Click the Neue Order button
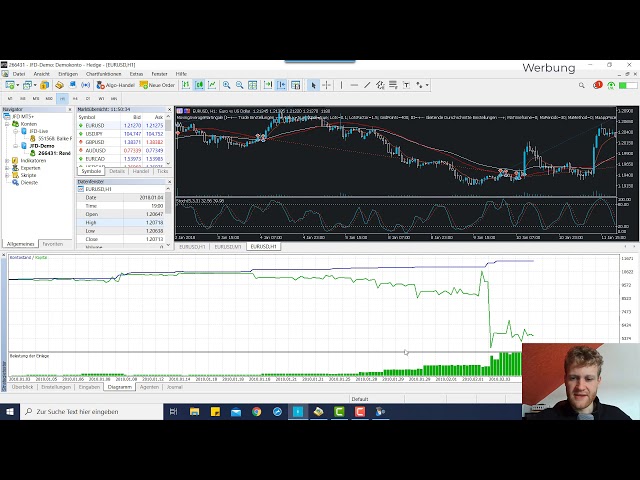 162,85
